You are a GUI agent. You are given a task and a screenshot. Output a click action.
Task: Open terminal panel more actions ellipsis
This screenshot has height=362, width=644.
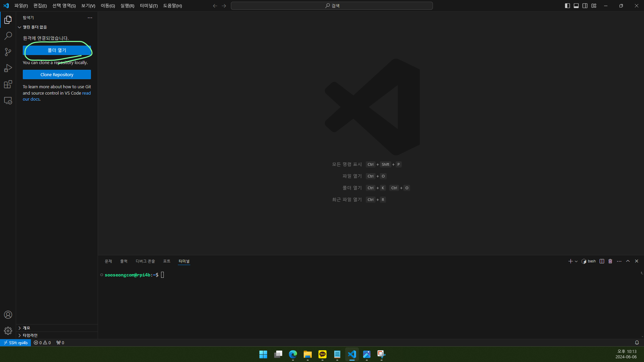click(x=619, y=261)
